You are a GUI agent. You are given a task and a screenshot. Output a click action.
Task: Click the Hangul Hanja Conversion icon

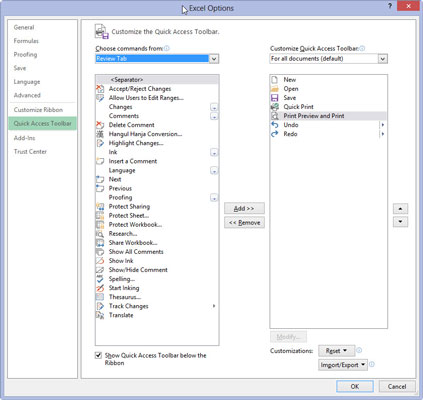click(100, 134)
